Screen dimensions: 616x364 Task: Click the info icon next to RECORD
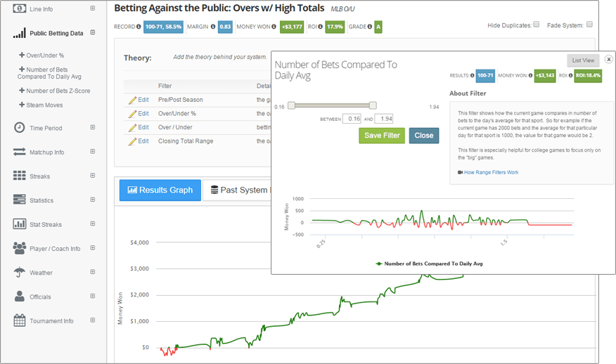coord(139,27)
